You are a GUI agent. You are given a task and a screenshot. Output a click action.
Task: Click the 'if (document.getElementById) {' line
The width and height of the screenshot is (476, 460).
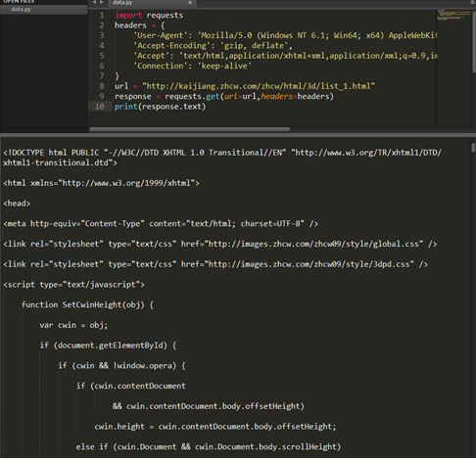pyautogui.click(x=108, y=345)
